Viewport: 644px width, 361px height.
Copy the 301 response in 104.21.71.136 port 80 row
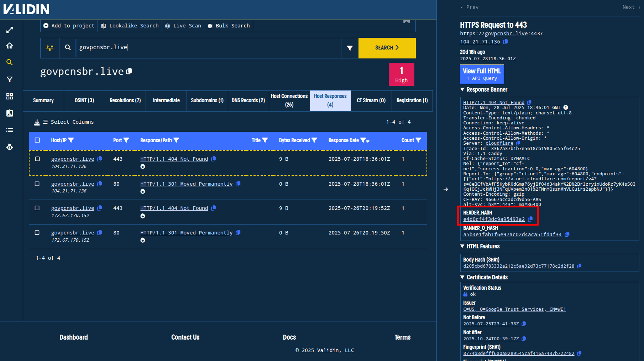[x=238, y=184]
